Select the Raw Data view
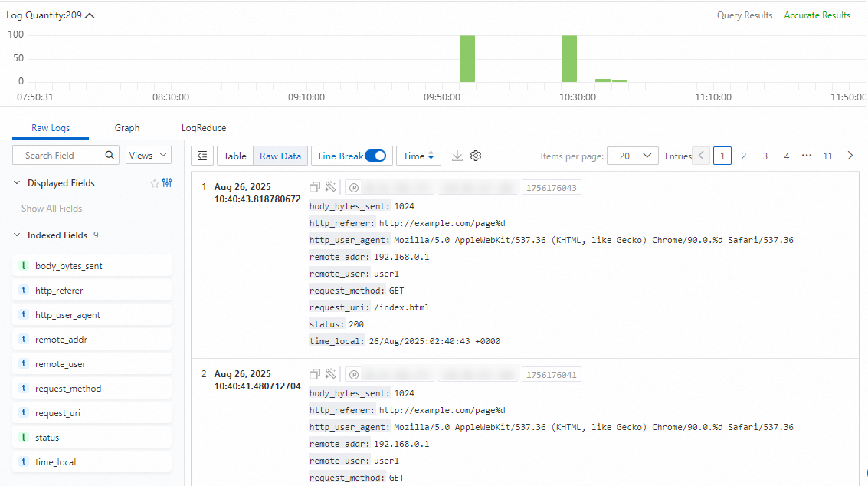Viewport: 868px width, 486px height. pyautogui.click(x=280, y=156)
